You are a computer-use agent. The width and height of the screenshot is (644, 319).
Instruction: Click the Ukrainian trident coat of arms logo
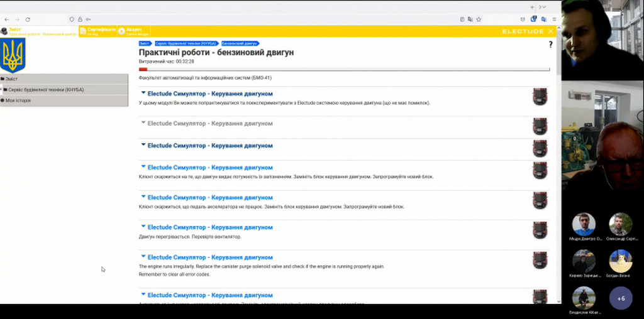(x=13, y=55)
